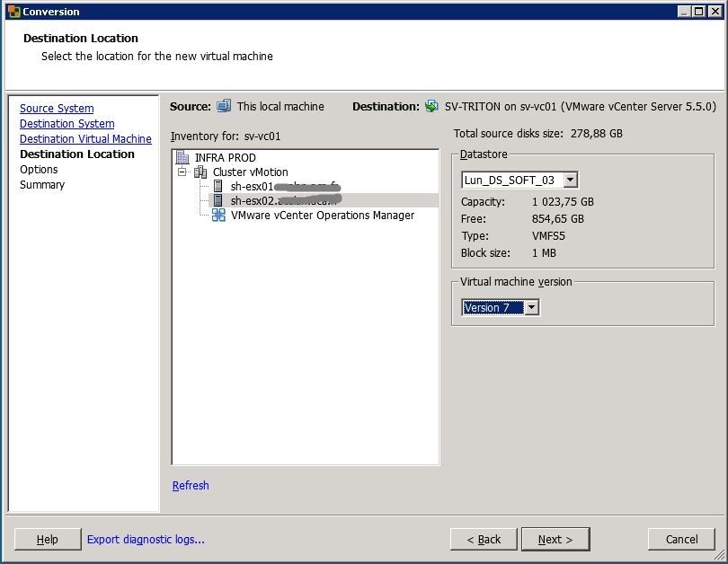Open the Datastore dropdown arrow
The image size is (728, 564).
point(570,180)
